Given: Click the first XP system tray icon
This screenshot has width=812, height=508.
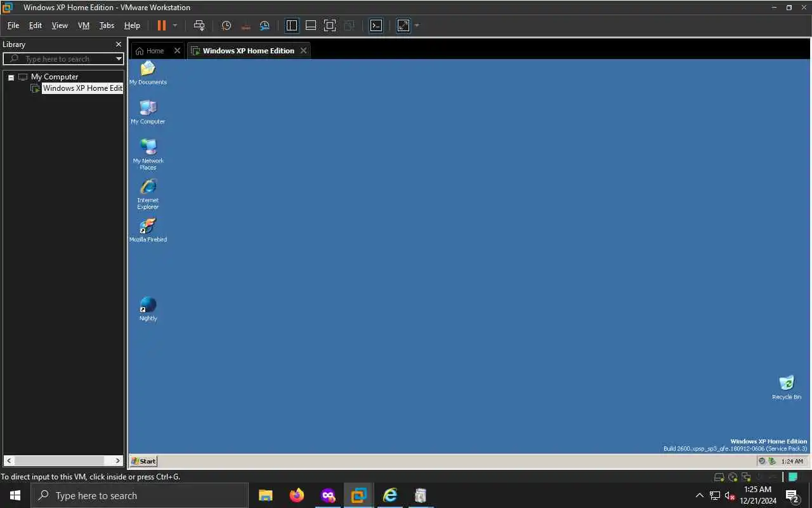Looking at the screenshot, I should [x=763, y=462].
